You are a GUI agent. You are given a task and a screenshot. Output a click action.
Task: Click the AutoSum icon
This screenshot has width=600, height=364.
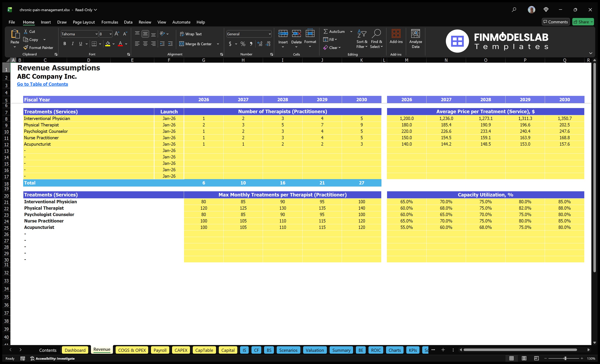(326, 31)
